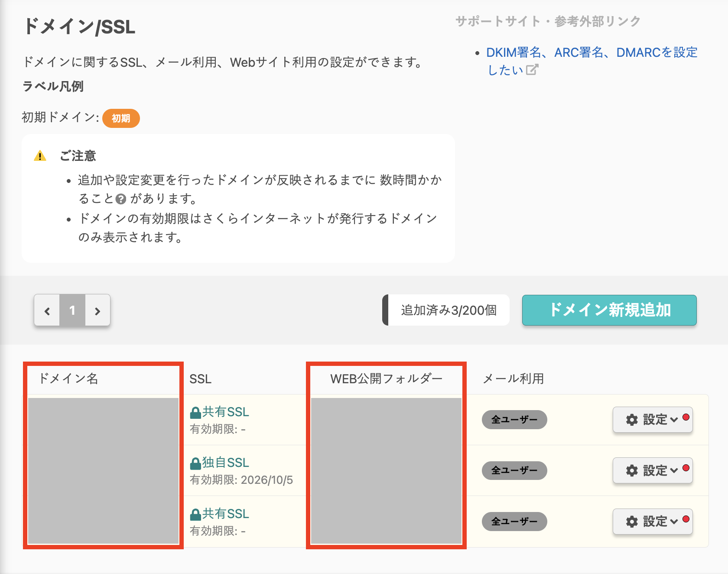Click the ドメイン/SSL page heading

pyautogui.click(x=79, y=26)
